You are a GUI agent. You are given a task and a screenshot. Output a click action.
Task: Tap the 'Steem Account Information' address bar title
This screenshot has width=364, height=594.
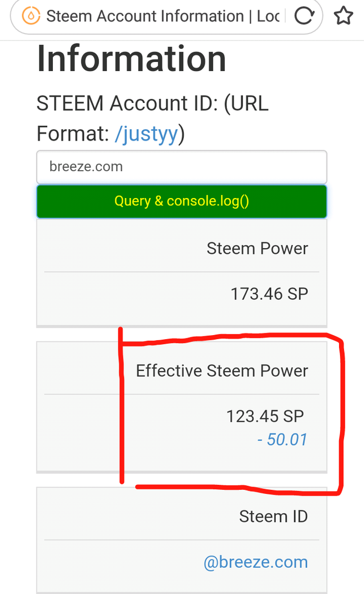162,16
